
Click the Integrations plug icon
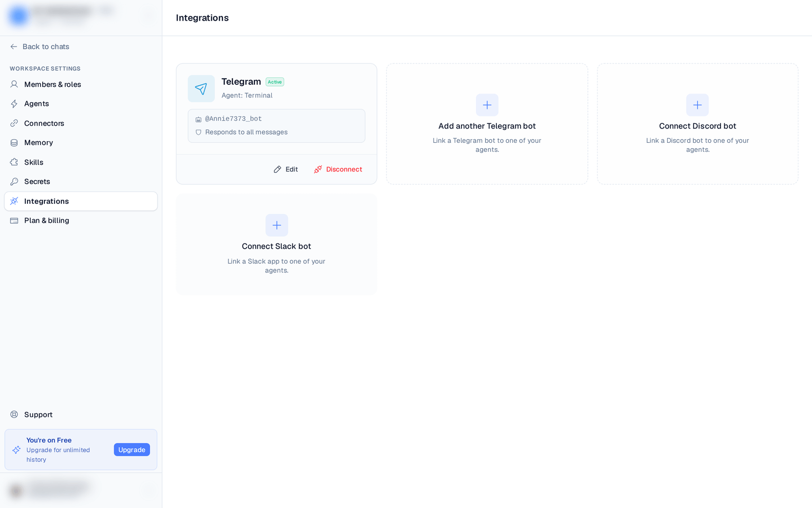(x=14, y=201)
